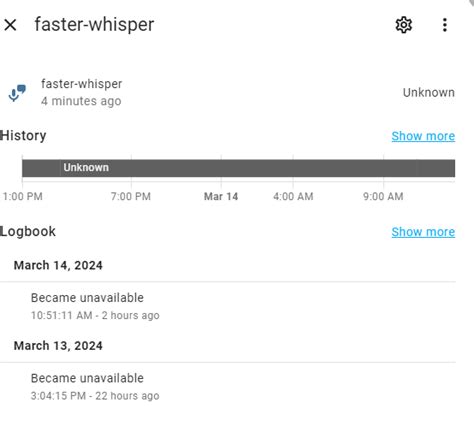This screenshot has height=426, width=474.
Task: Click the speech-to-text microphone icon
Action: pyautogui.click(x=17, y=93)
